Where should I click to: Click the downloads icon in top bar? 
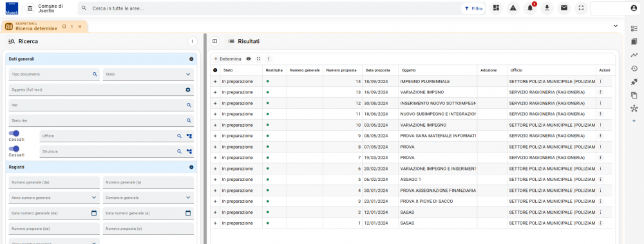547,8
